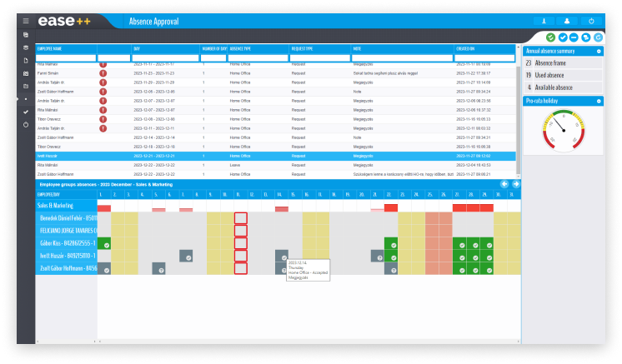Screen dimensions: 622x364
Task: Click the download icon in the top header
Action: [544, 21]
